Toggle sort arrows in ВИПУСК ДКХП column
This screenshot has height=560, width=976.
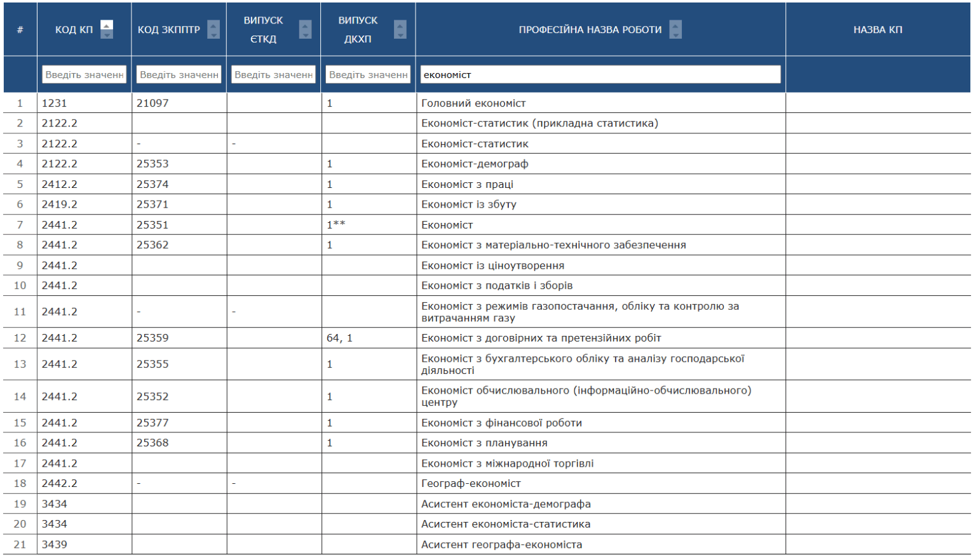coord(400,29)
